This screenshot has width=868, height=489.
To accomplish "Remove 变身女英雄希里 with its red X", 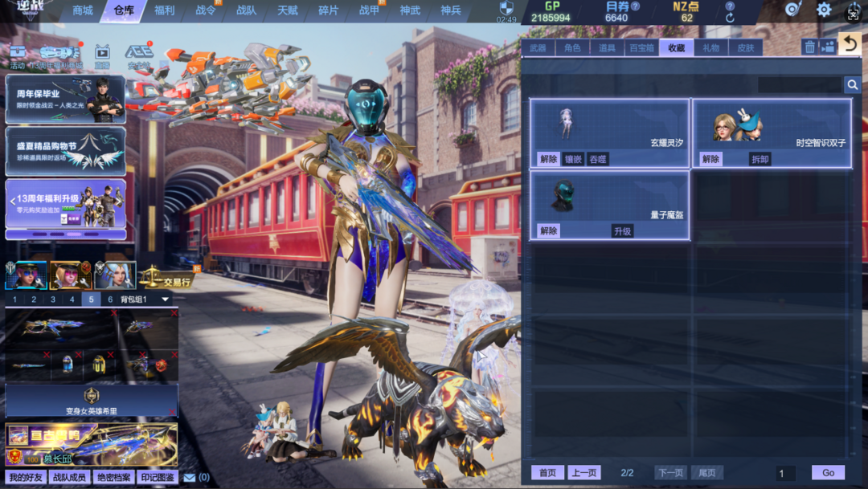I will (172, 412).
